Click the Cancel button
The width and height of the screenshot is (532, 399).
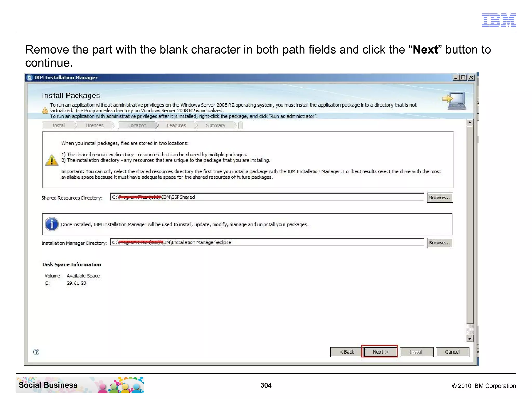click(x=452, y=352)
